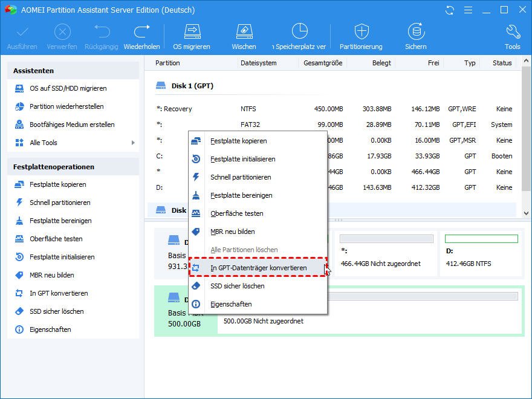Click the Wiederholen redo arrow
This screenshot has height=399, width=532.
click(141, 36)
